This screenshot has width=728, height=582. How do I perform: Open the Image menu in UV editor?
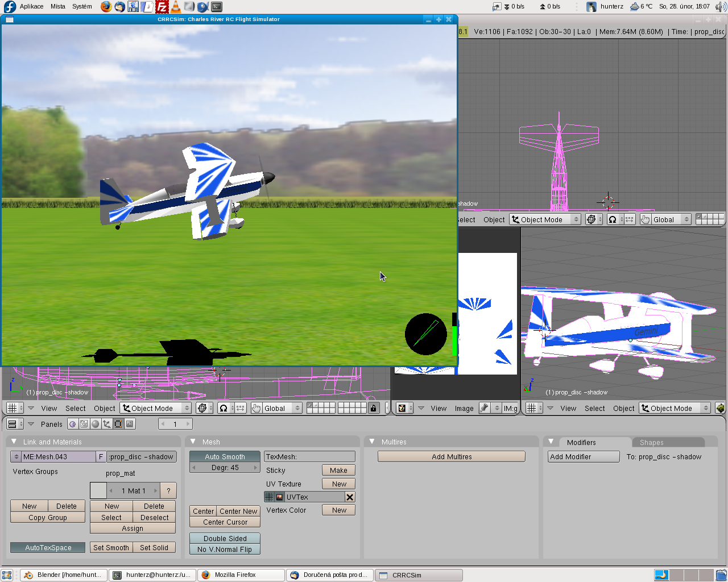coord(464,408)
